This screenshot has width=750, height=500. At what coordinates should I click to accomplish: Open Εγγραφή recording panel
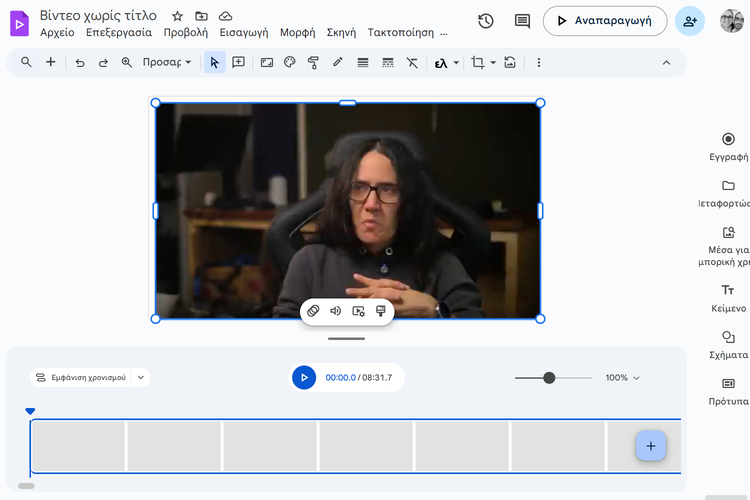728,139
